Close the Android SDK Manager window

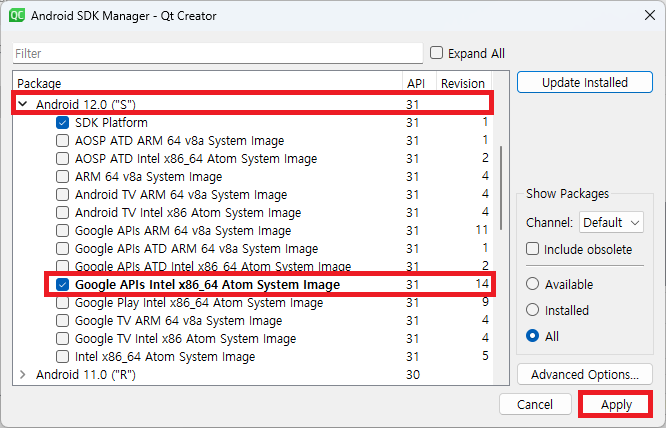649,15
